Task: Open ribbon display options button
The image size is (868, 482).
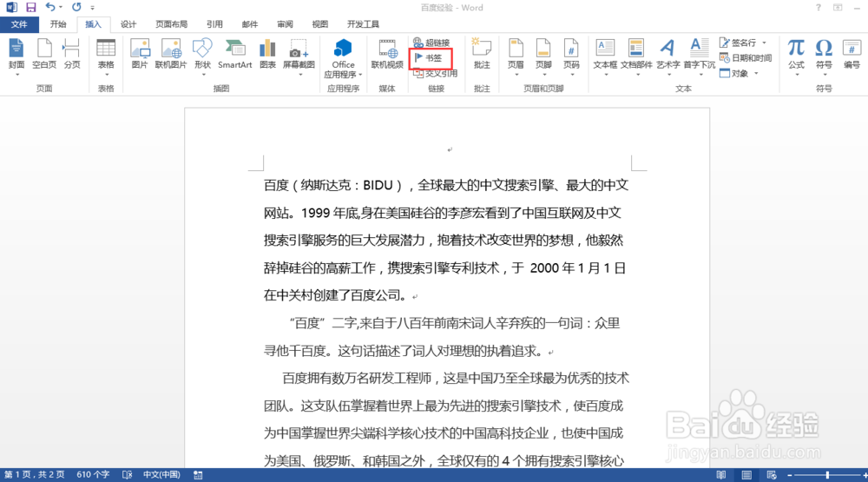Action: [838, 8]
